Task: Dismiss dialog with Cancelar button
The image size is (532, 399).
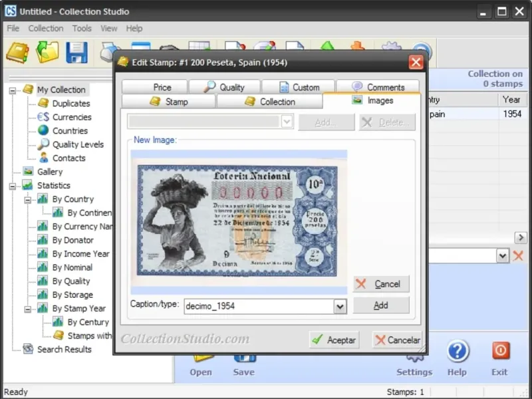Action: (x=397, y=340)
